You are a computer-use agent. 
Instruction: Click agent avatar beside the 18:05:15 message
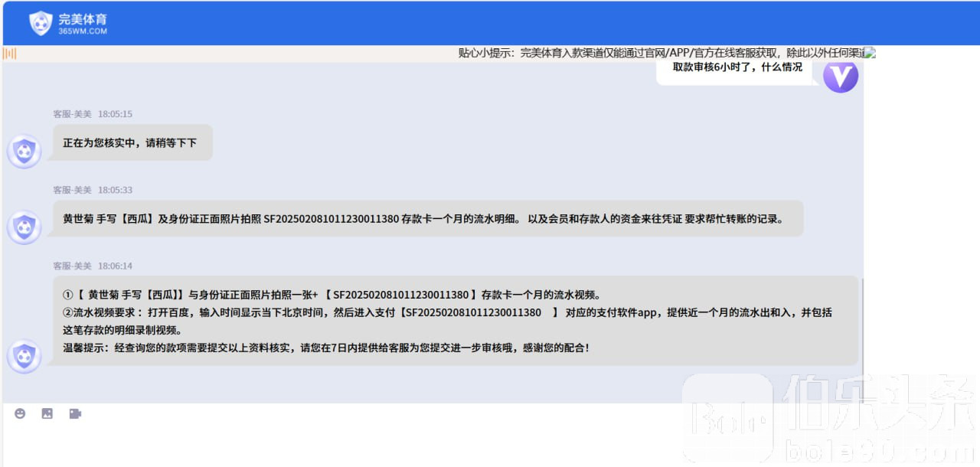pos(24,151)
